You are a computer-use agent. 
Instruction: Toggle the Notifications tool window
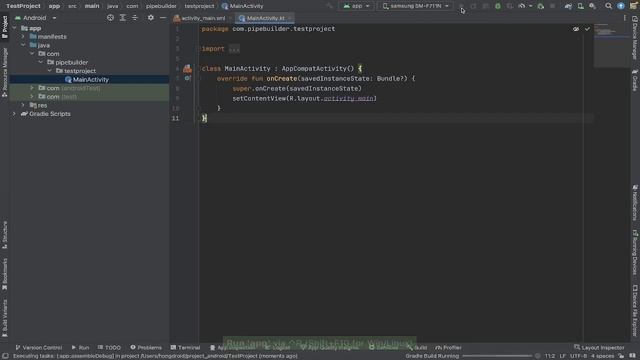tap(635, 202)
